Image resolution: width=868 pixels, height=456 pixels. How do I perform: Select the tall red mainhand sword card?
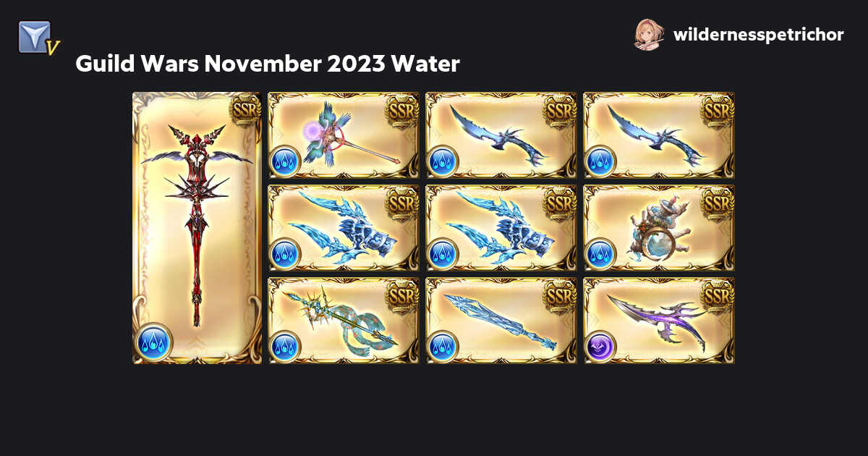tap(197, 227)
